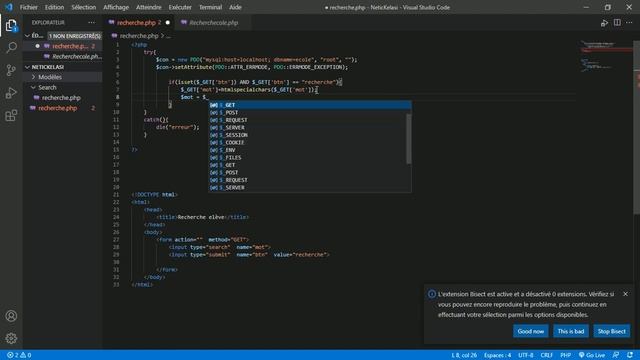This screenshot has width=640, height=360.
Task: Open the Atteindre menu
Action: click(149, 7)
